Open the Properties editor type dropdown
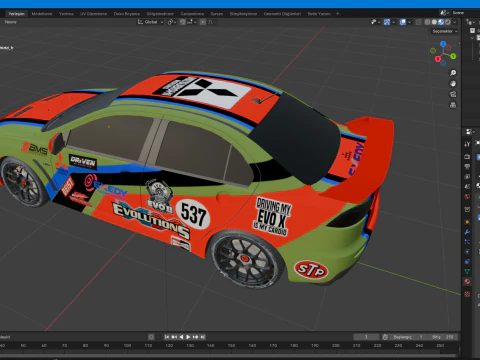The width and height of the screenshot is (480, 360). coord(470,132)
